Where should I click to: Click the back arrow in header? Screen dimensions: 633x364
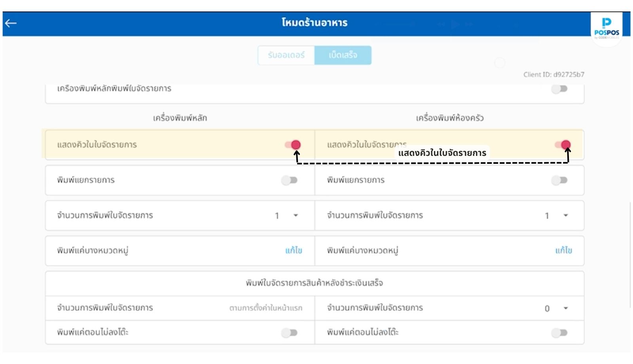click(x=11, y=23)
